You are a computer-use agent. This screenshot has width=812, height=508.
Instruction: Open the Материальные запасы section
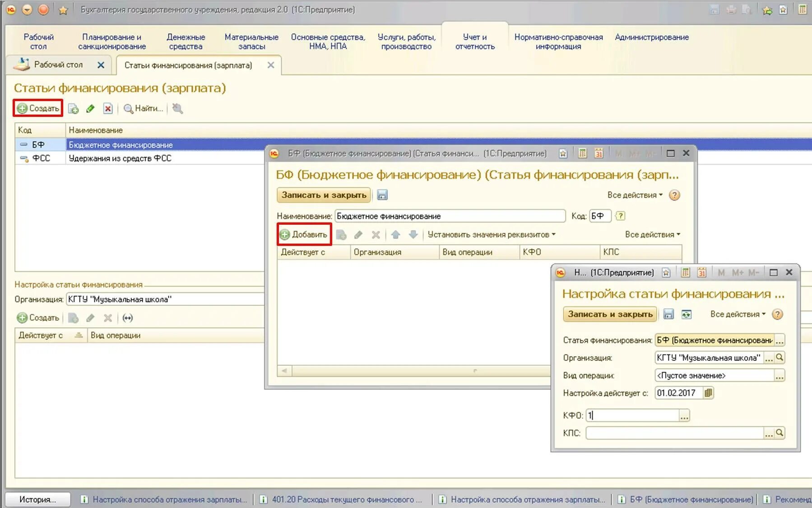tap(251, 42)
